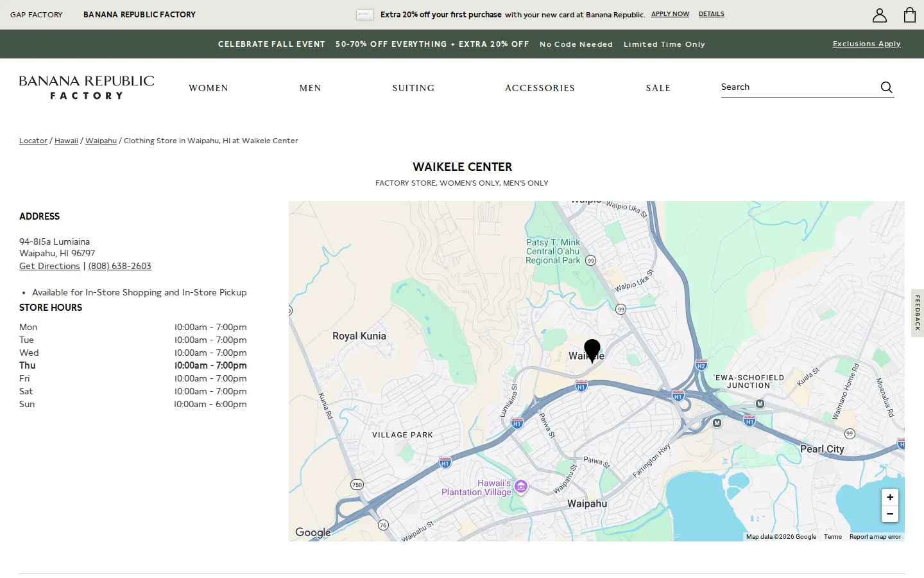Click the Ewa-Schofield Junction map label

(x=749, y=381)
